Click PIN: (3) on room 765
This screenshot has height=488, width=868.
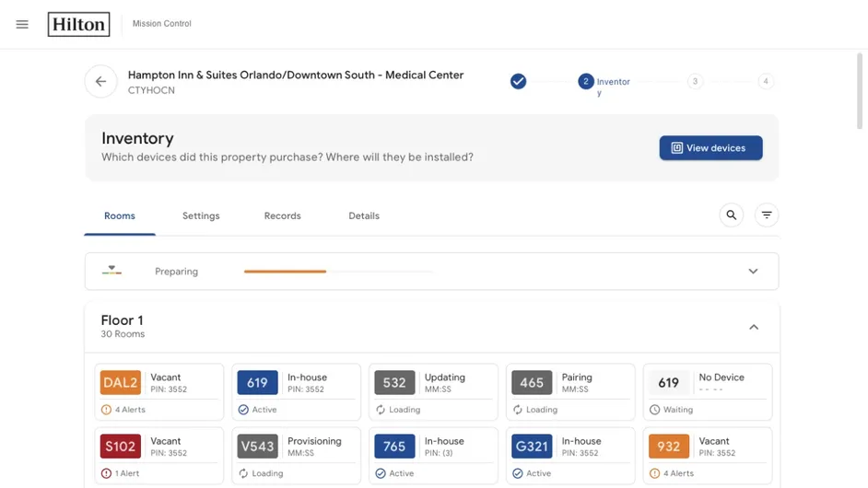point(439,453)
